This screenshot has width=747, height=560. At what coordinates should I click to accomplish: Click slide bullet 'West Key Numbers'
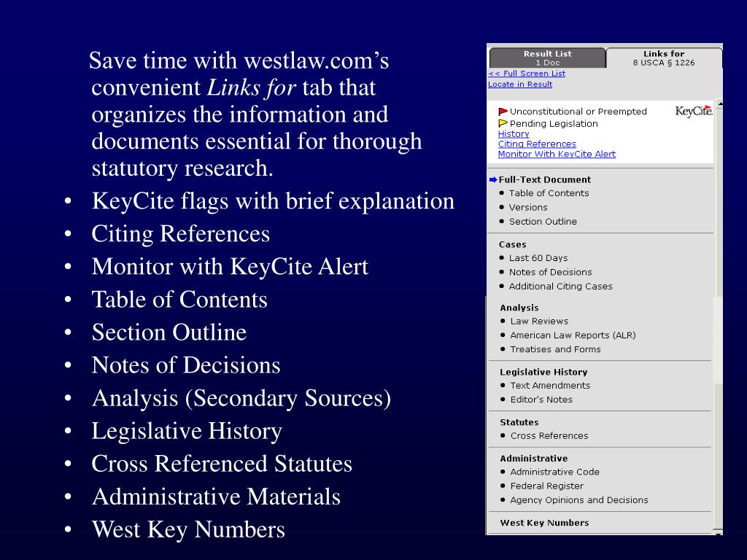click(188, 529)
